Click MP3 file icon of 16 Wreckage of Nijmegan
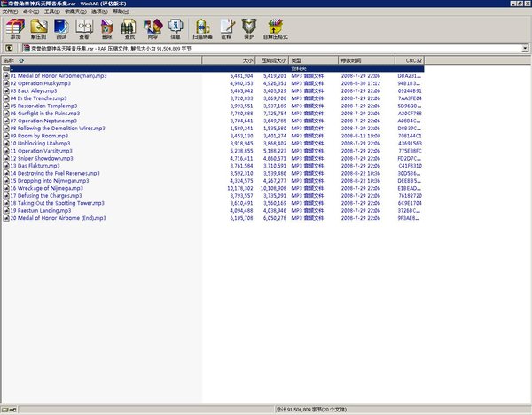The width and height of the screenshot is (532, 415). pos(6,188)
